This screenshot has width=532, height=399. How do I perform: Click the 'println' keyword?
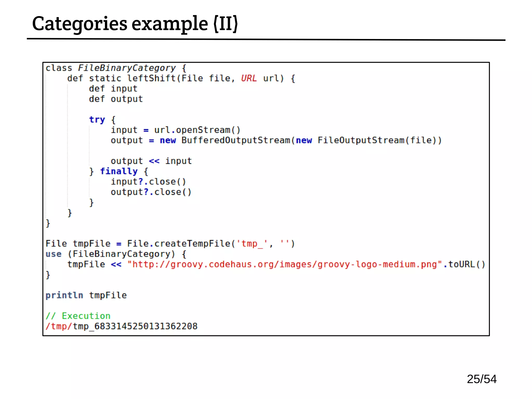[64, 295]
